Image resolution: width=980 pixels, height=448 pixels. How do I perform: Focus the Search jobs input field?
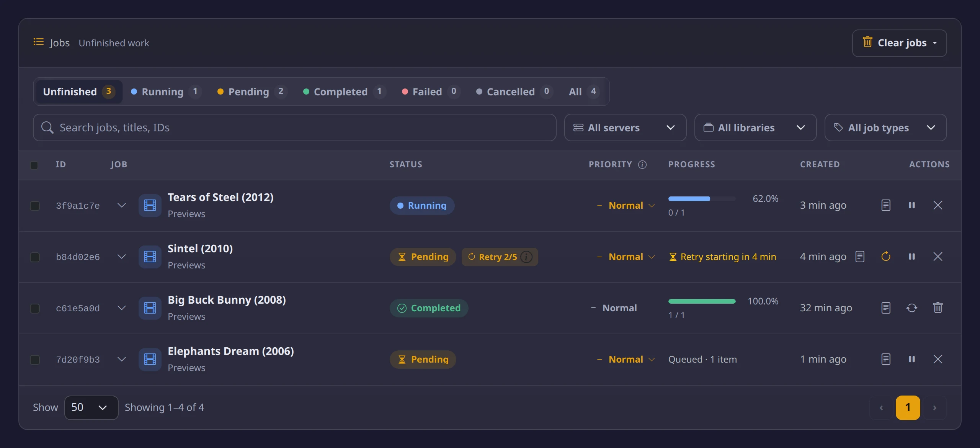coord(294,128)
